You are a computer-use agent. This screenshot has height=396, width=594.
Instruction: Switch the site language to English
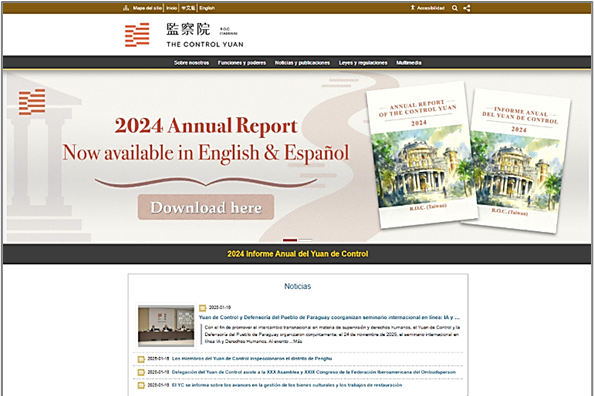207,8
